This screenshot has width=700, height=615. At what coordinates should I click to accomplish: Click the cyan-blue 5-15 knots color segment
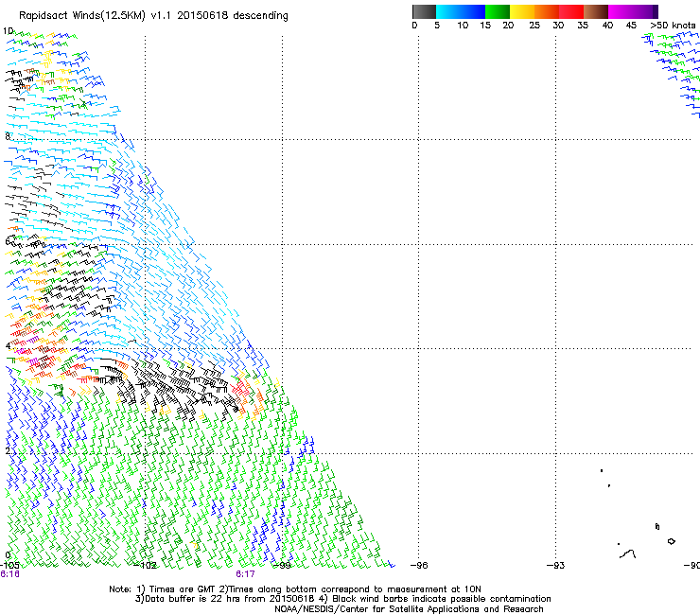(461, 11)
